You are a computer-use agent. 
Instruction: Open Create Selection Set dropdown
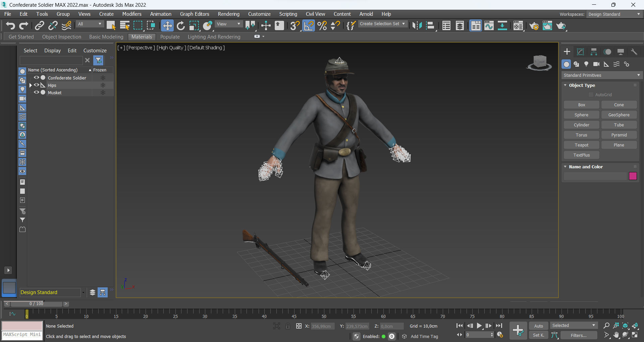383,24
